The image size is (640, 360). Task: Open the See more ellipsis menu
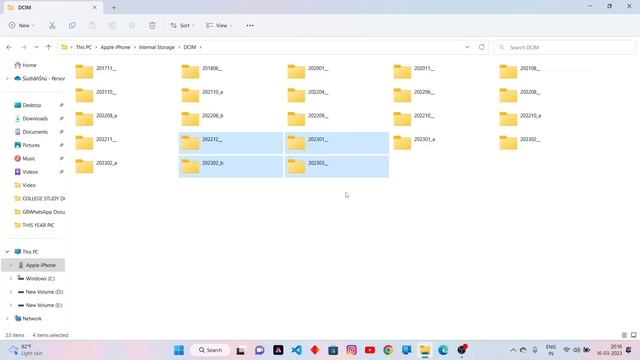pos(250,25)
